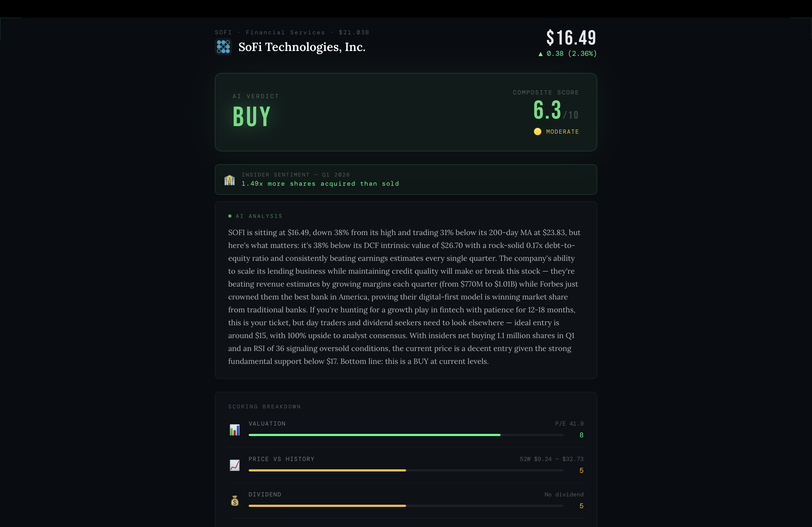
Task: Select the yellow Moderate risk indicator dot
Action: point(538,131)
